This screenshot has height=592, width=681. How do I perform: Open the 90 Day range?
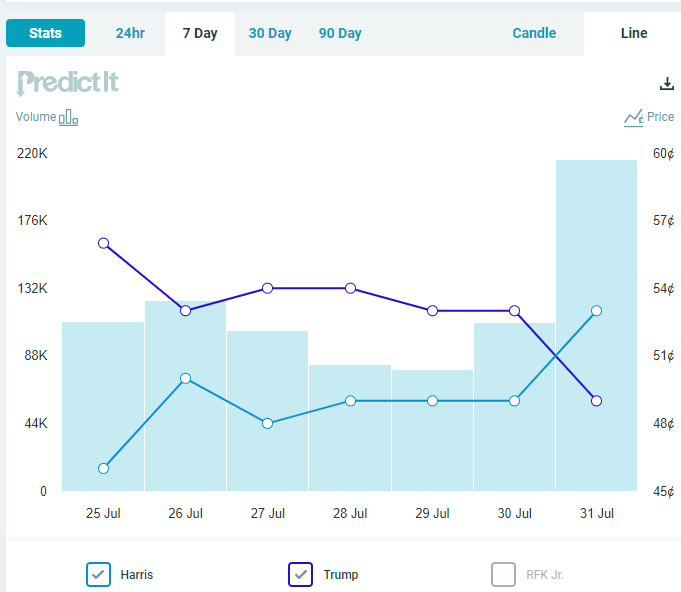[340, 33]
